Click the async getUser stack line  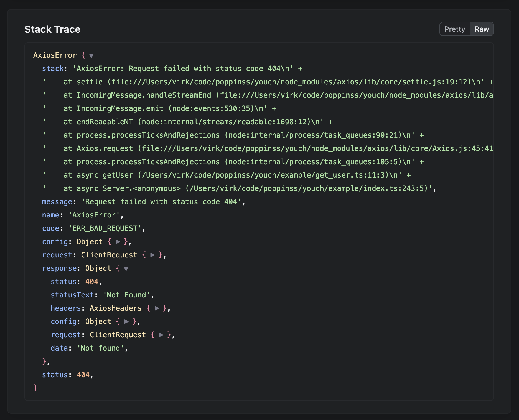coord(227,175)
